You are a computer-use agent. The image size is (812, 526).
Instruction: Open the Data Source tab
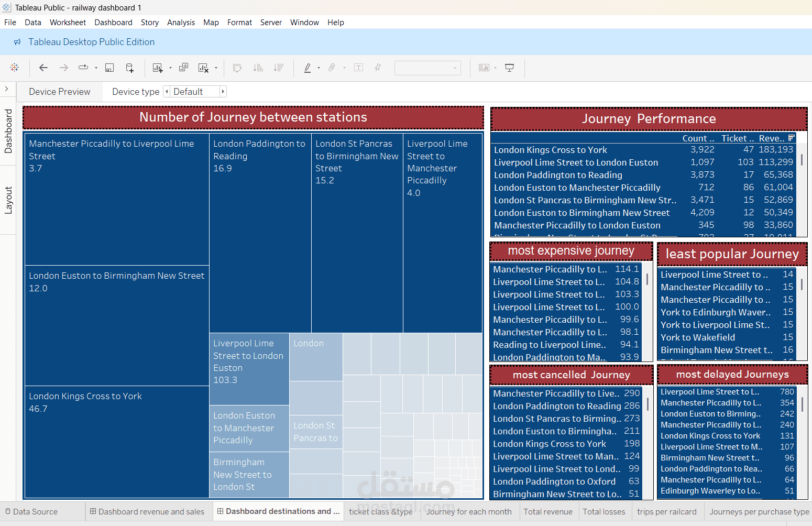pyautogui.click(x=31, y=512)
